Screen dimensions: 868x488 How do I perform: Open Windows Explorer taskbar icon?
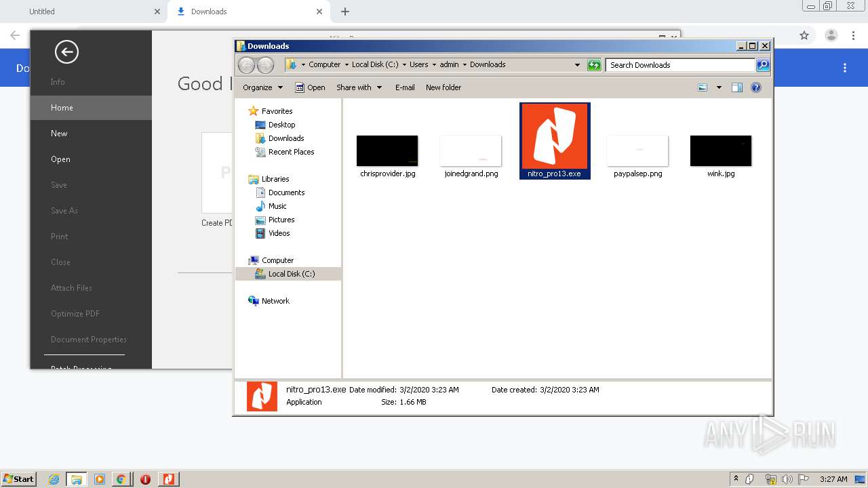pos(76,479)
